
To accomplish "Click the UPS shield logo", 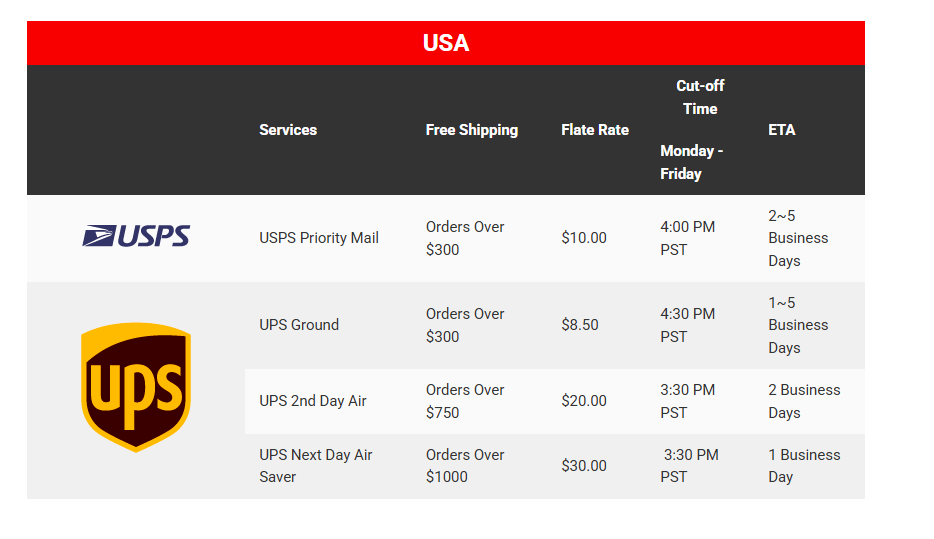I will [136, 387].
